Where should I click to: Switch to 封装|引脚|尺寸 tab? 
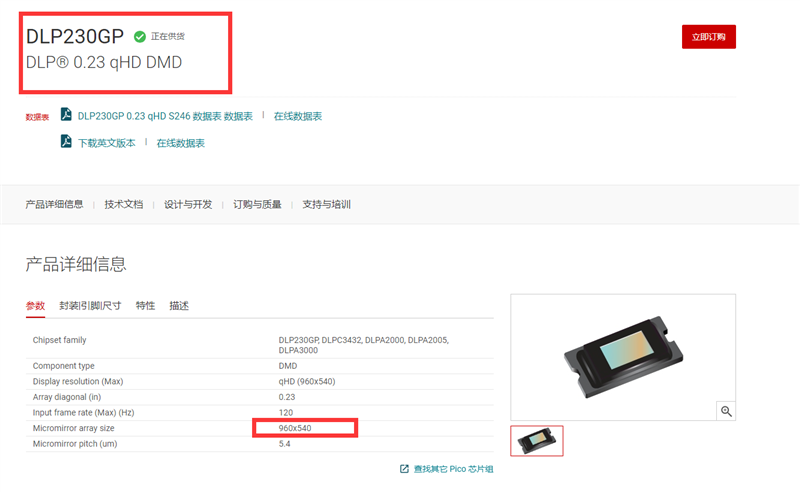pyautogui.click(x=90, y=306)
